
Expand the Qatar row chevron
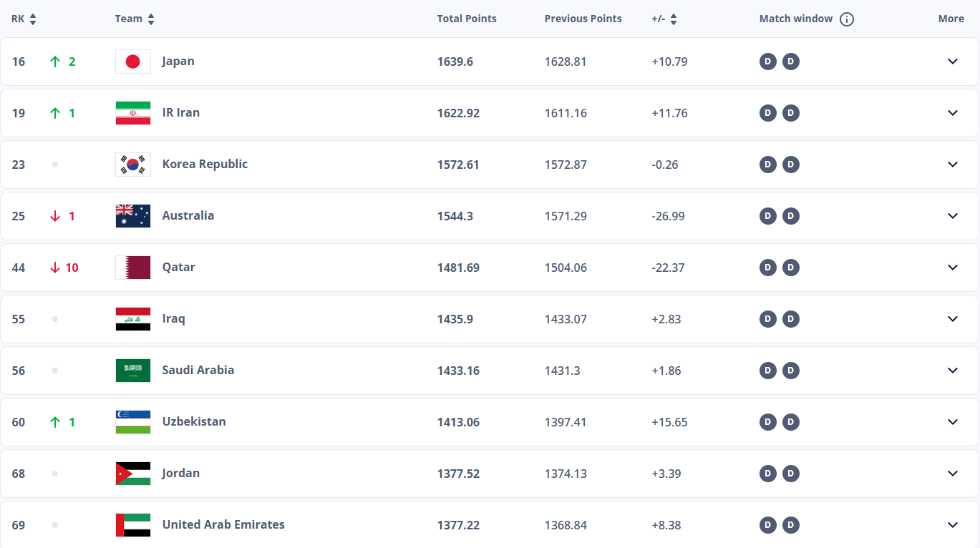click(953, 268)
